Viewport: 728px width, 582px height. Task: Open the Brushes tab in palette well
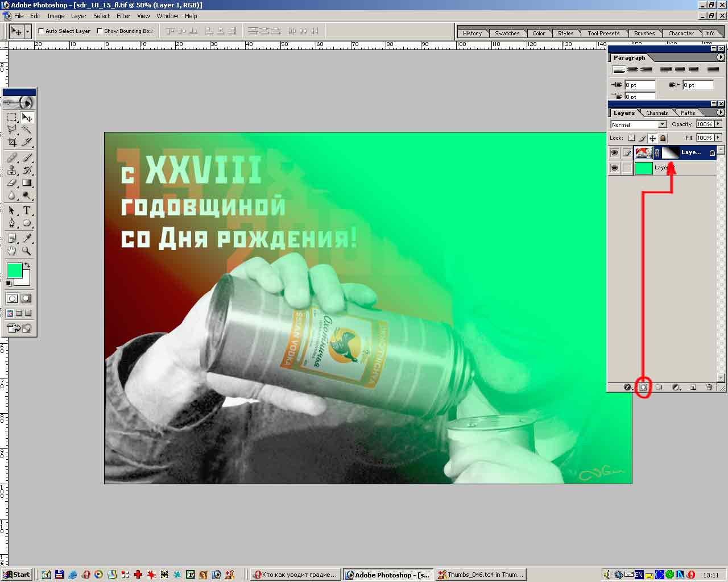644,33
